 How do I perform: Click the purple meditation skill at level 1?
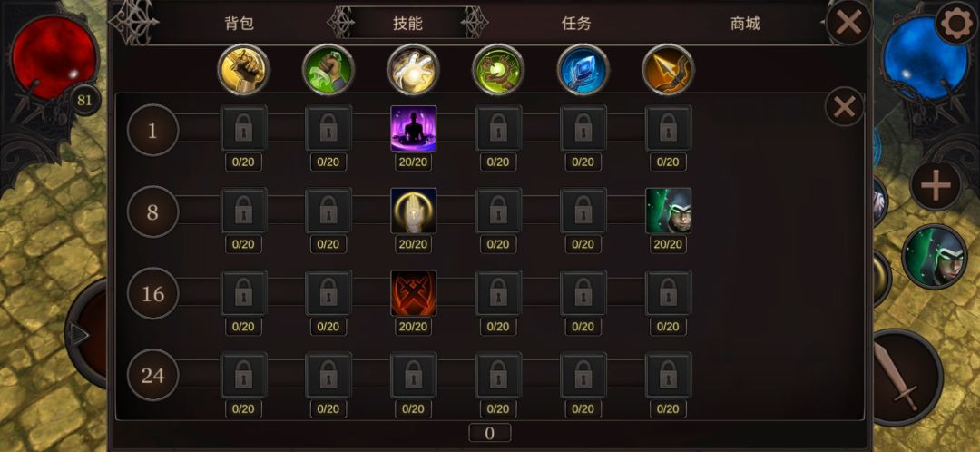[x=413, y=128]
